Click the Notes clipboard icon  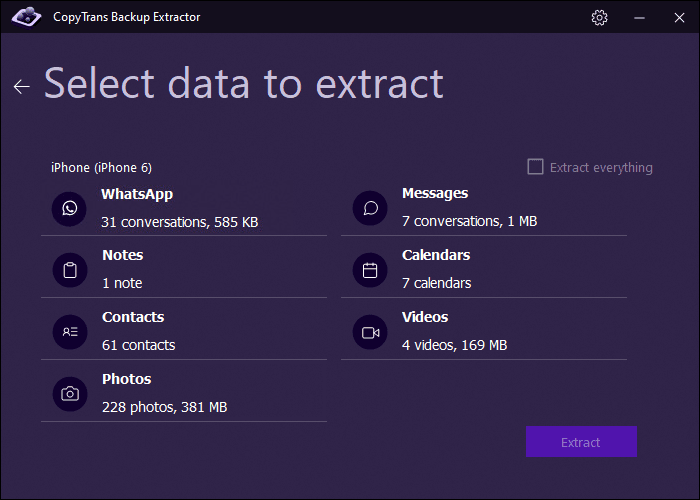[70, 270]
